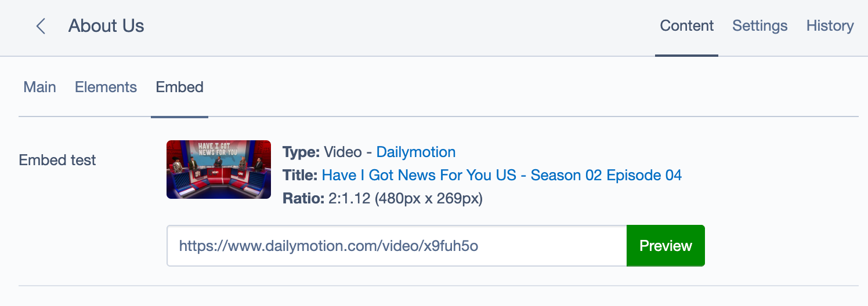Click the bold Type: label
The width and height of the screenshot is (868, 306).
pyautogui.click(x=301, y=152)
